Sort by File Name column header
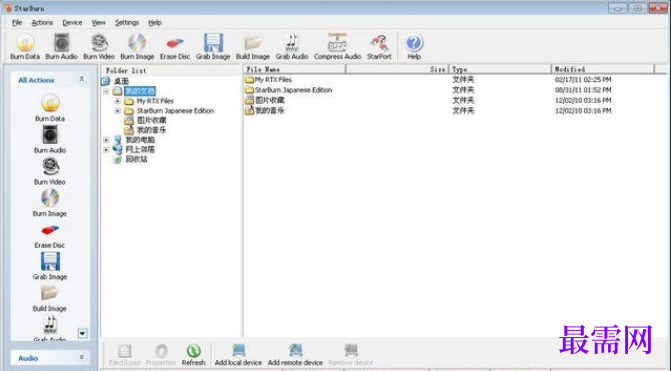This screenshot has height=371, width=671. [294, 69]
